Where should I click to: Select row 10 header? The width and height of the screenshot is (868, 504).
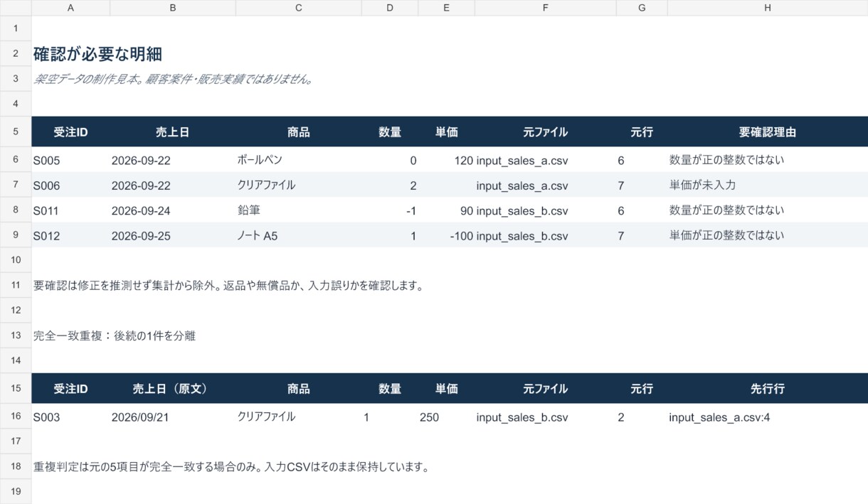(16, 260)
